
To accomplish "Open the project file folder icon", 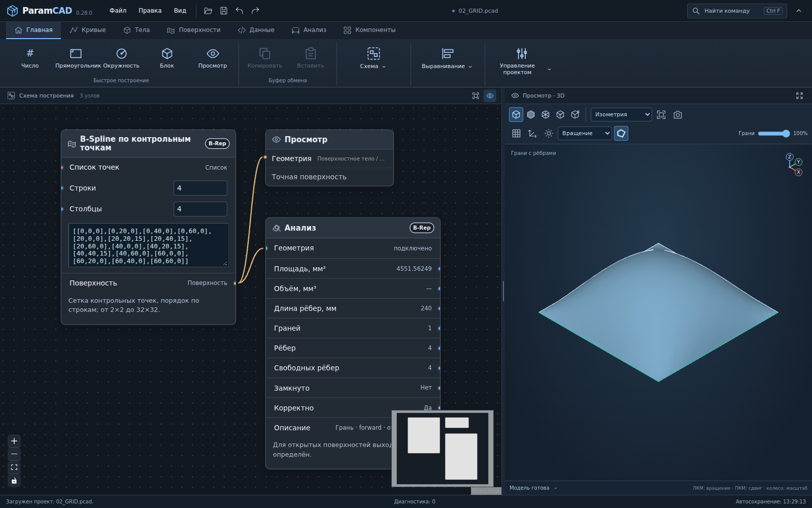I will 208,11.
